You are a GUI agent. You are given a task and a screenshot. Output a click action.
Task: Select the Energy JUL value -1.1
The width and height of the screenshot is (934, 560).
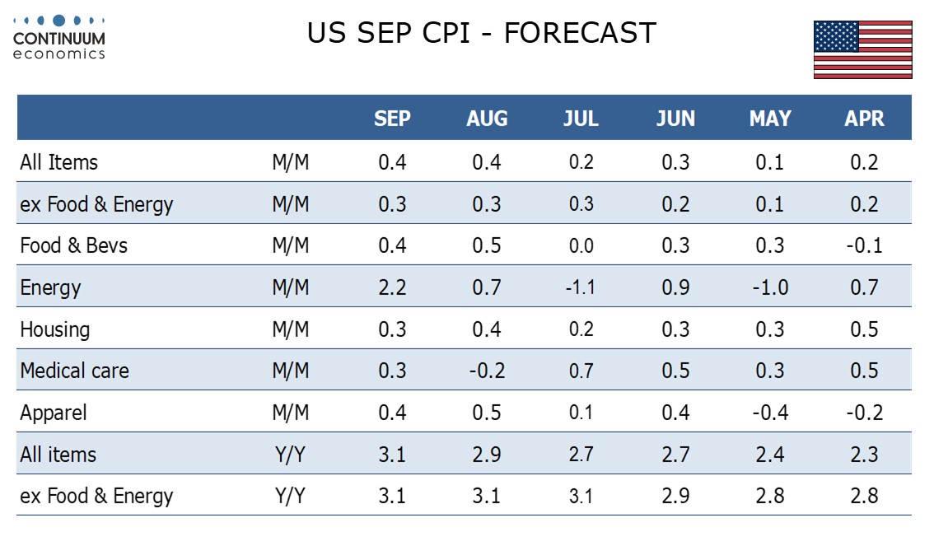[x=581, y=287]
